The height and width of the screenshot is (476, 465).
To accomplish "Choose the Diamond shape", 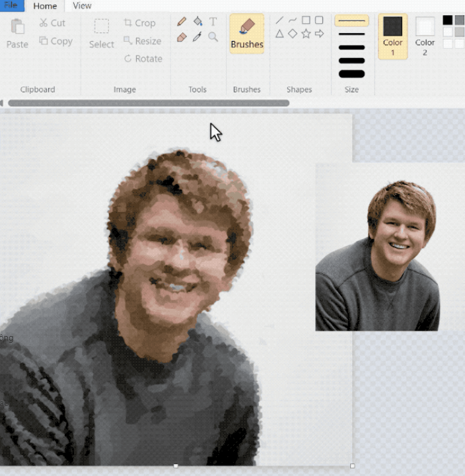I will (x=293, y=34).
